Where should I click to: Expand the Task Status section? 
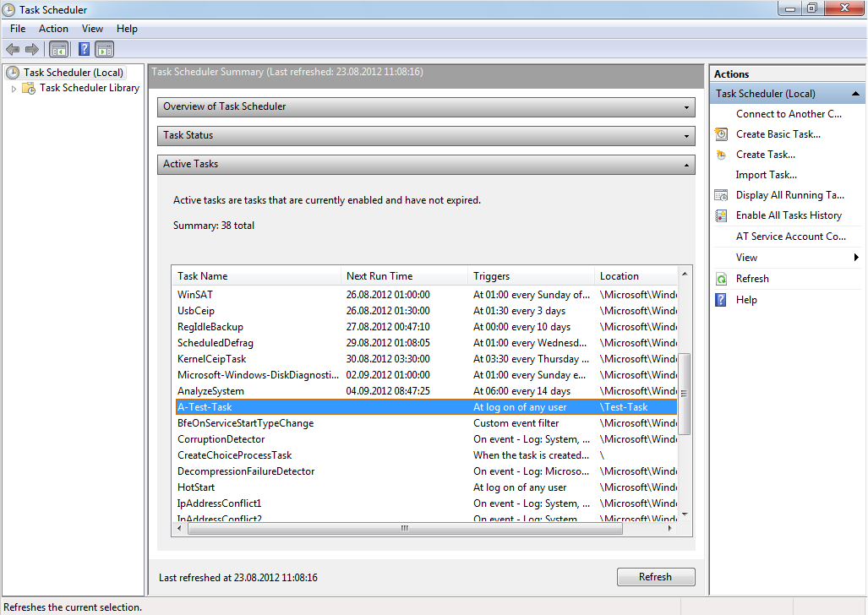click(687, 136)
